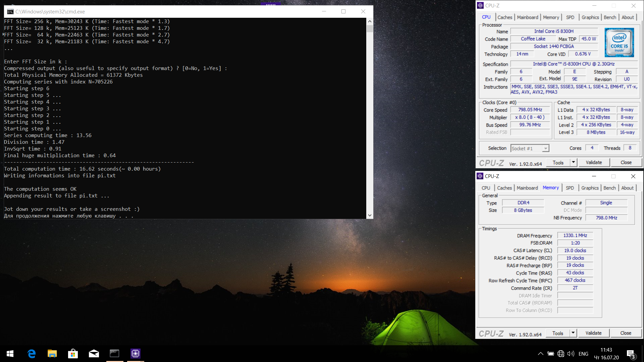644x362 pixels.
Task: Open Microsoft Store taskbar icon
Action: (73, 354)
